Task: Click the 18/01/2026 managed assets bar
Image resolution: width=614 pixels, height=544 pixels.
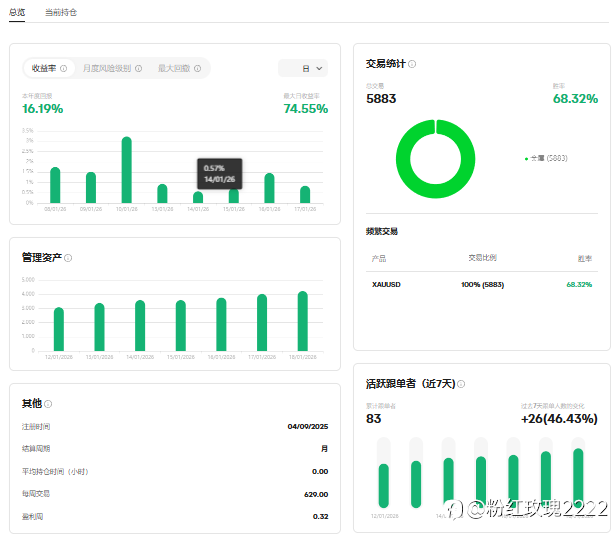Action: coord(303,321)
